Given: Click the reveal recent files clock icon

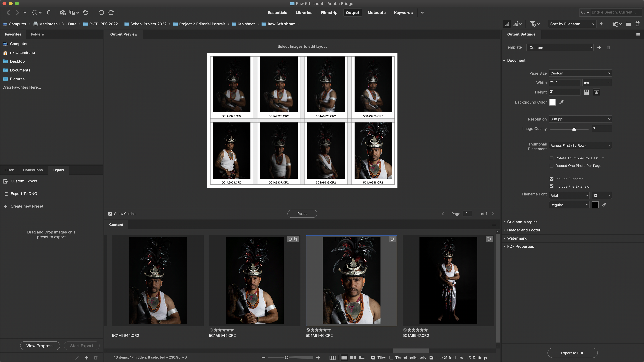Looking at the screenshot, I should [x=35, y=13].
